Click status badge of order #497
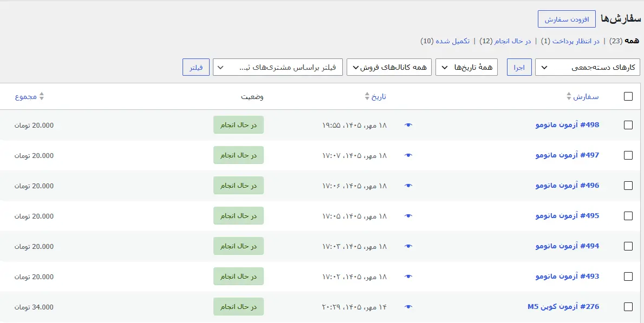Viewport: 644px width, 323px height. (x=238, y=155)
